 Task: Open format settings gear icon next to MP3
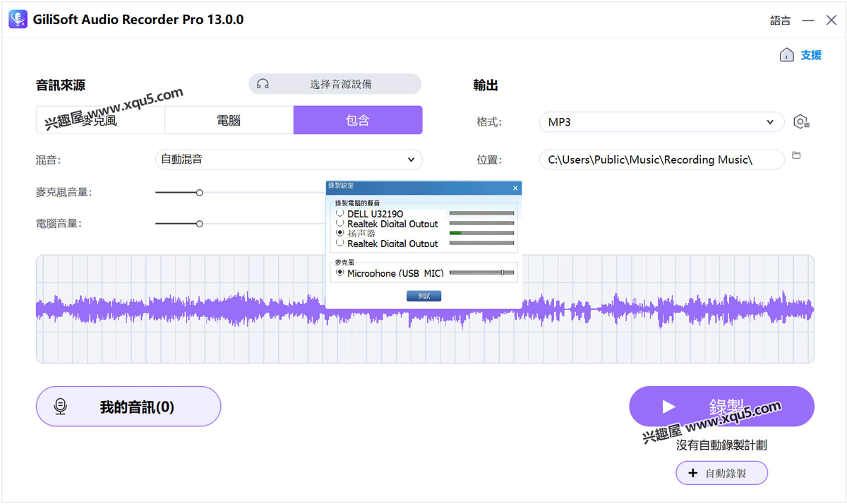point(800,122)
